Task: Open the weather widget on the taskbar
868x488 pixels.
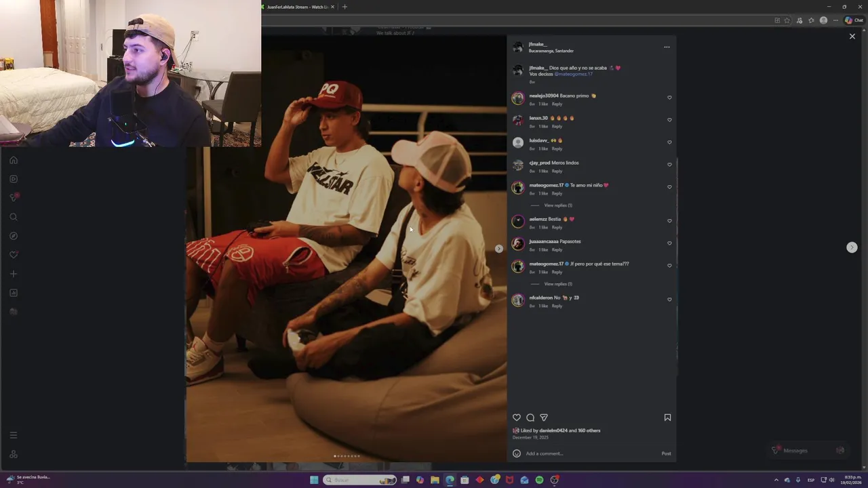Action: 28,479
